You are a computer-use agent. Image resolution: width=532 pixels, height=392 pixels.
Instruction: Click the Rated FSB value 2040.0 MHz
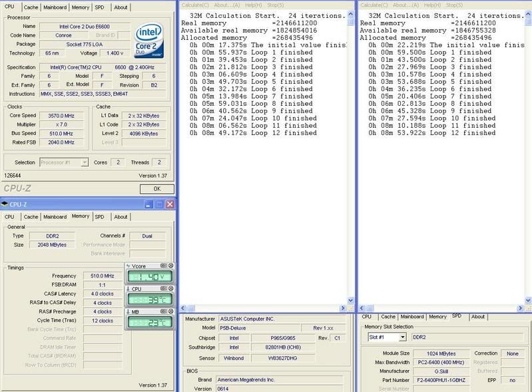point(61,142)
